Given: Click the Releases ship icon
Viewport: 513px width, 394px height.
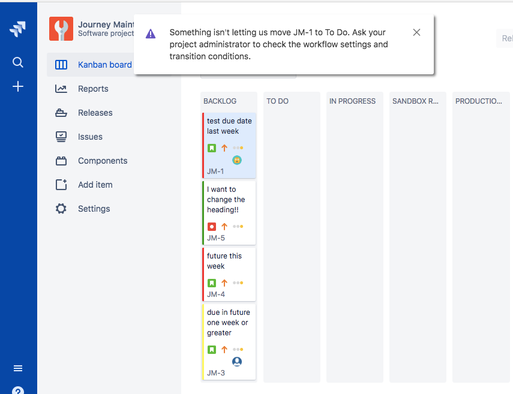Looking at the screenshot, I should tap(61, 113).
